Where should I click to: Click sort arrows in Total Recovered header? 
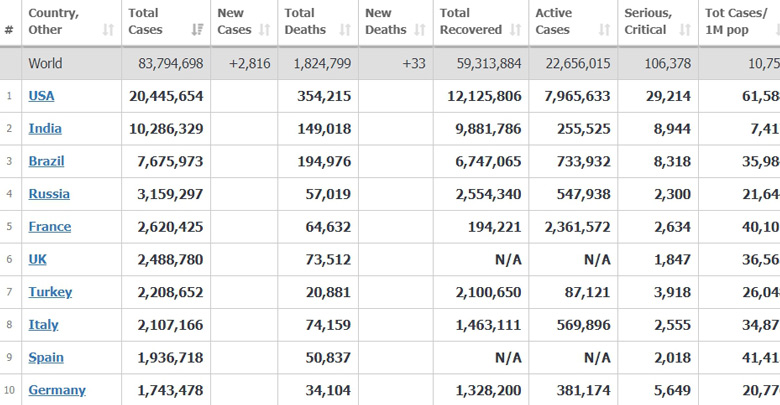point(516,30)
